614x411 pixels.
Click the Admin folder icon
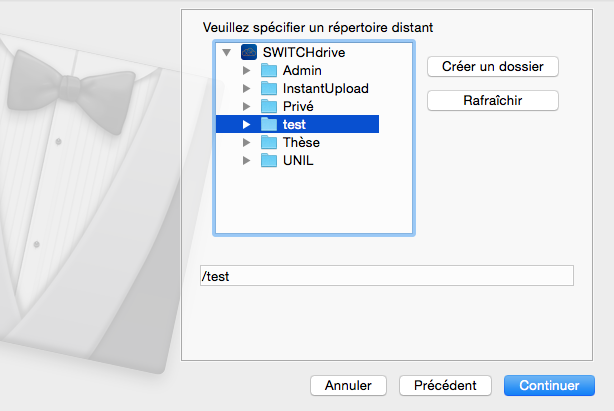click(x=268, y=70)
